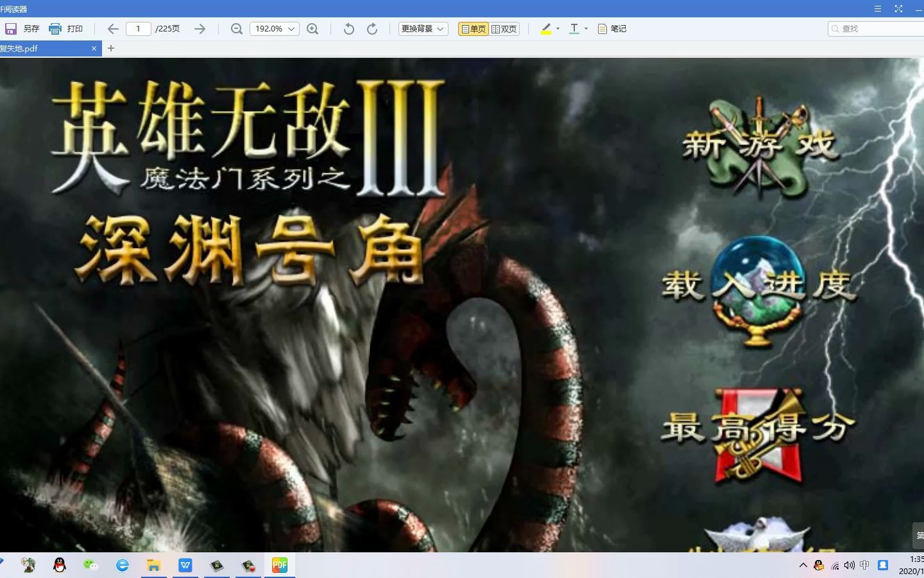Click the Chinese input method (中) indicator
924x578 pixels.
point(865,565)
